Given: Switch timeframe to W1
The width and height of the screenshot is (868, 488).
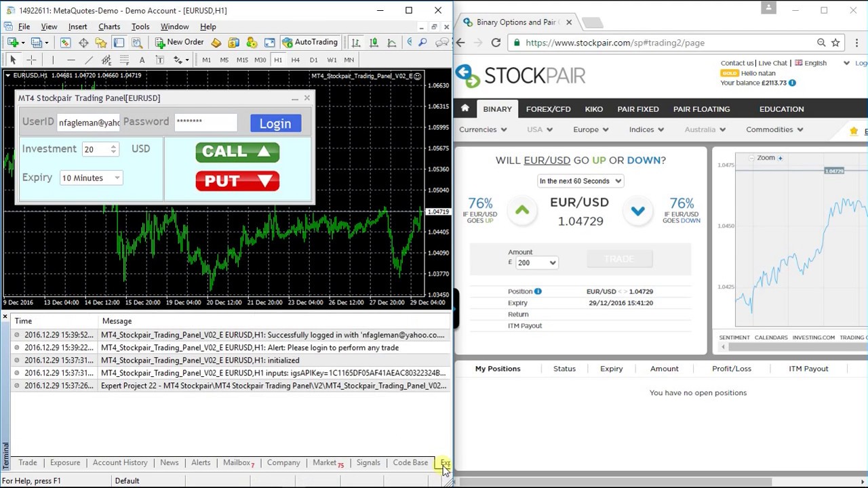Looking at the screenshot, I should click(332, 60).
